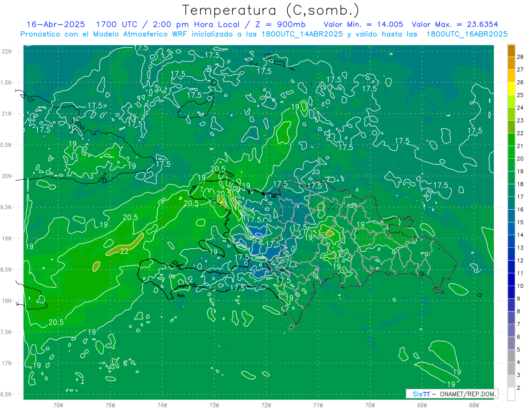Click the white swatch below 2 on the scale

512,394
